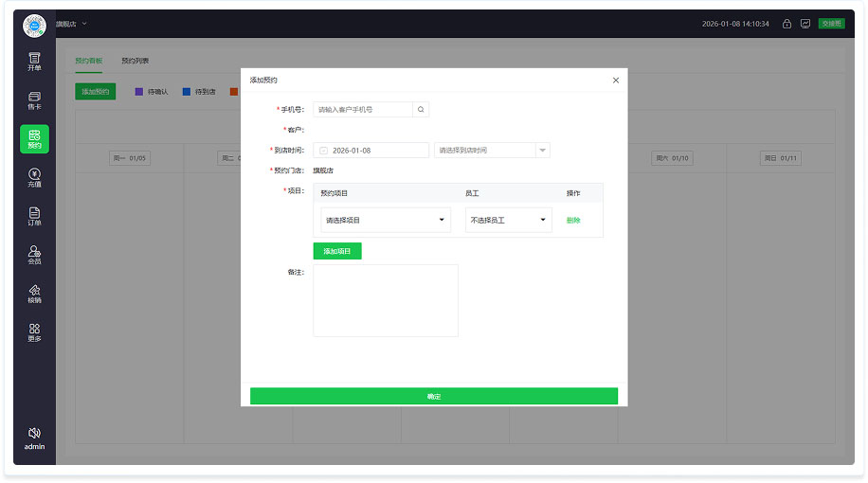Open the 请选择到店时间 arrival time dropdown
868x483 pixels.
click(x=492, y=151)
